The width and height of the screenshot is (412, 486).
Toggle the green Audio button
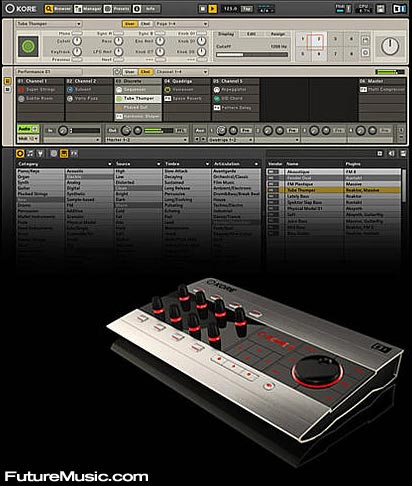(x=28, y=129)
